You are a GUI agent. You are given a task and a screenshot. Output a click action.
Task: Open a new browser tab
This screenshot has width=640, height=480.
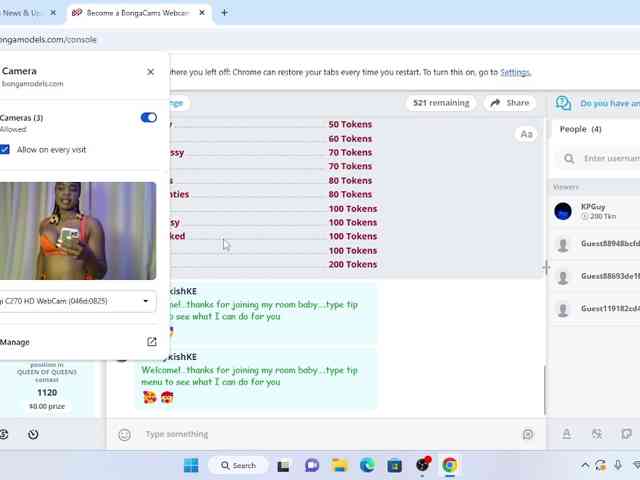click(224, 13)
